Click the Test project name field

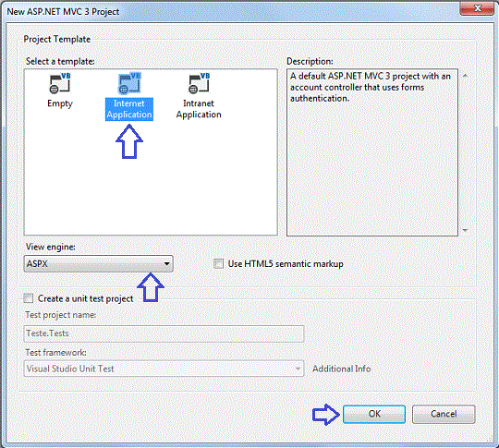pos(164,333)
